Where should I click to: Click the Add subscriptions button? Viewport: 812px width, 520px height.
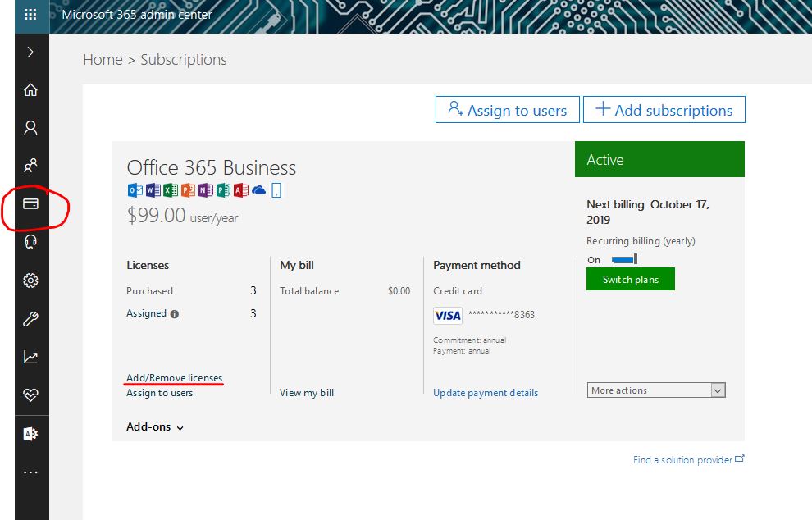pos(664,109)
